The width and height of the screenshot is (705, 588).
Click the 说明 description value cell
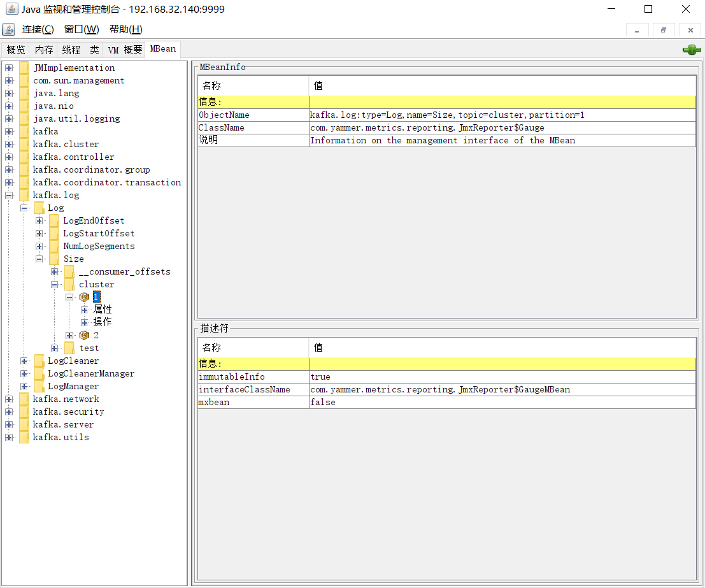click(502, 140)
